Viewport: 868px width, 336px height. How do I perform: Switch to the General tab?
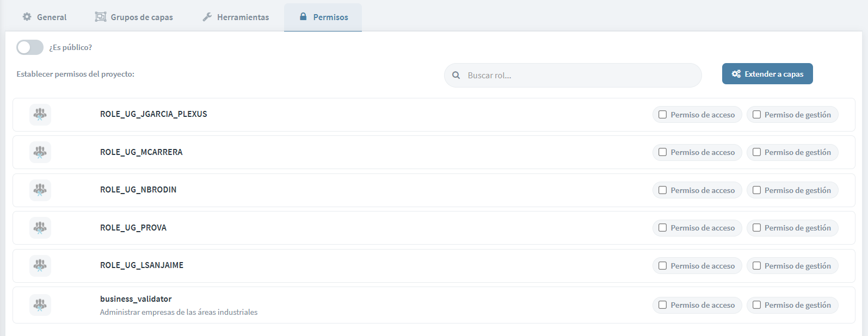pos(45,17)
